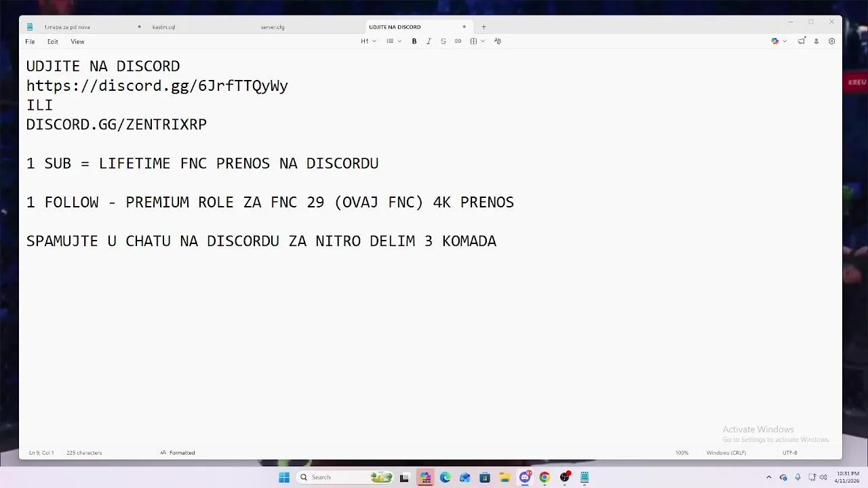Insert a link with the link icon
The image size is (868, 488).
tap(458, 41)
